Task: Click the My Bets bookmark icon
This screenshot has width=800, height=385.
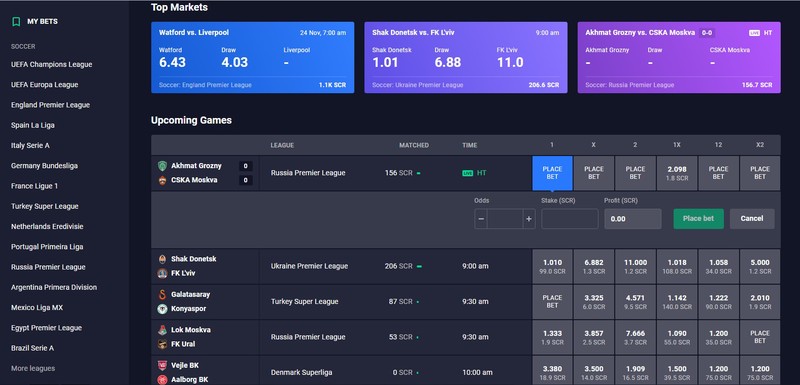Action: point(16,21)
